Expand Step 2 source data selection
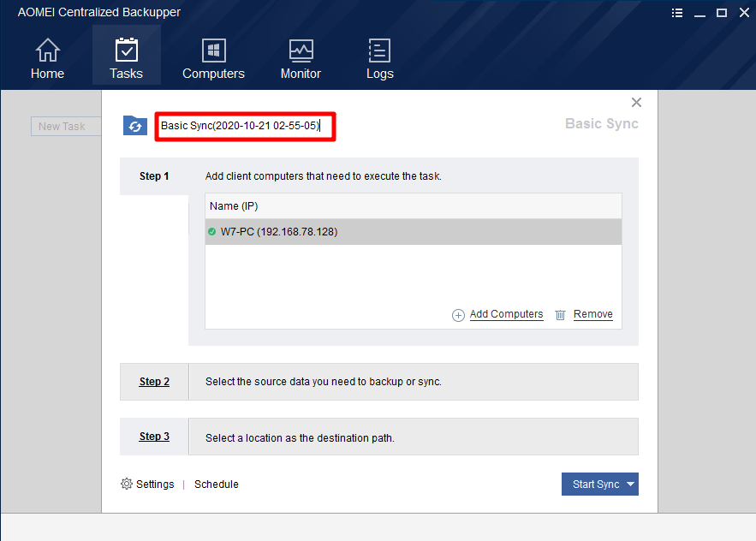This screenshot has width=756, height=541. click(x=154, y=382)
